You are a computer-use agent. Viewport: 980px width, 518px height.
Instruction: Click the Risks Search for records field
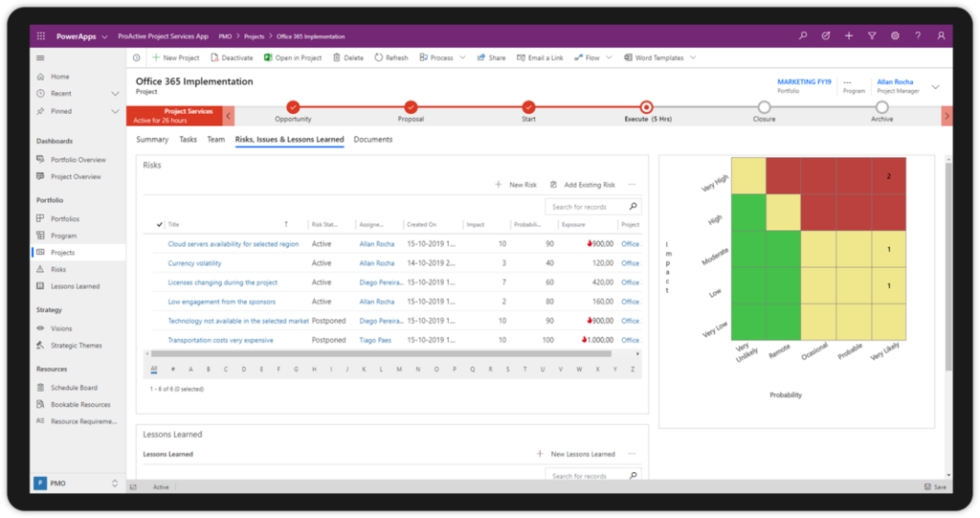coord(593,207)
